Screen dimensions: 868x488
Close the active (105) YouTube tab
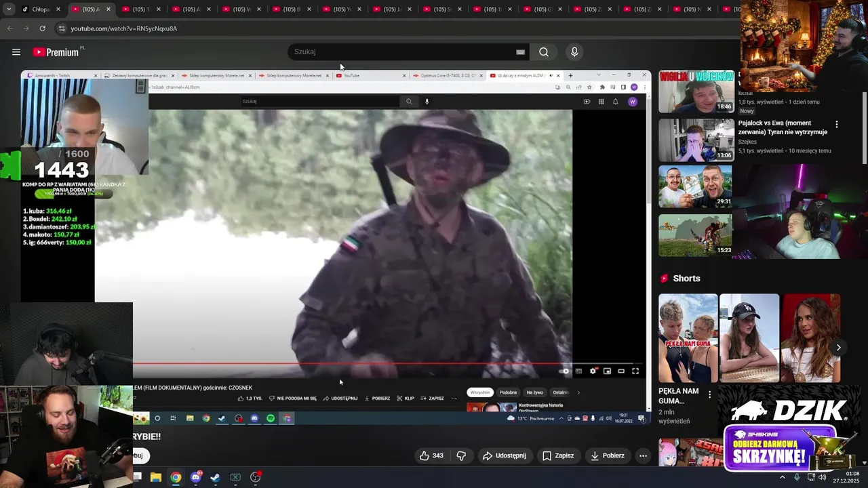(108, 9)
